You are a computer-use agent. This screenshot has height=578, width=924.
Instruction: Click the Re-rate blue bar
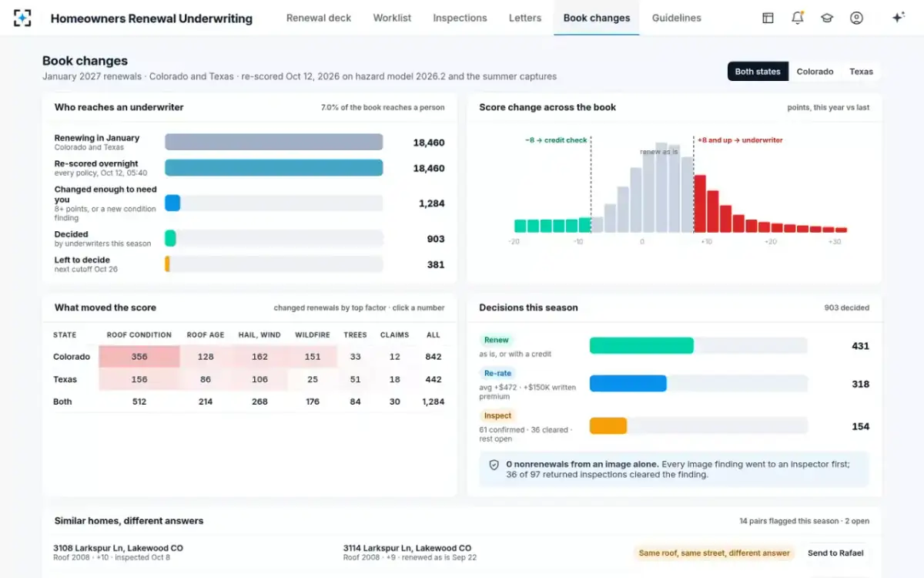[x=628, y=384]
